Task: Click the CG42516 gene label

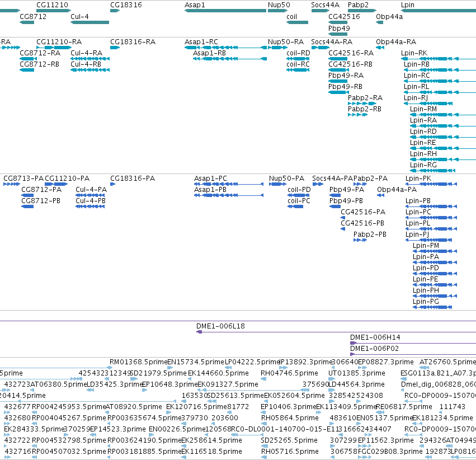Action: [344, 16]
